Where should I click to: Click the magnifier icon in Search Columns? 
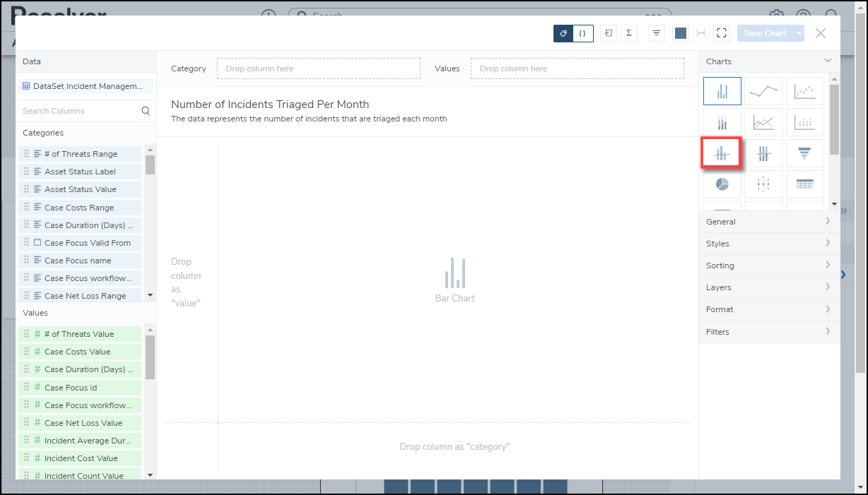(146, 111)
